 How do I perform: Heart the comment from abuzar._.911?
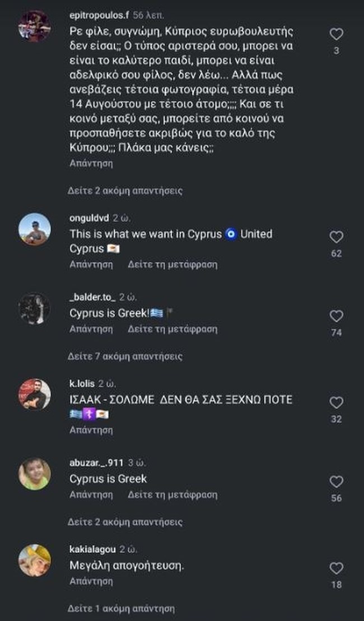click(336, 482)
